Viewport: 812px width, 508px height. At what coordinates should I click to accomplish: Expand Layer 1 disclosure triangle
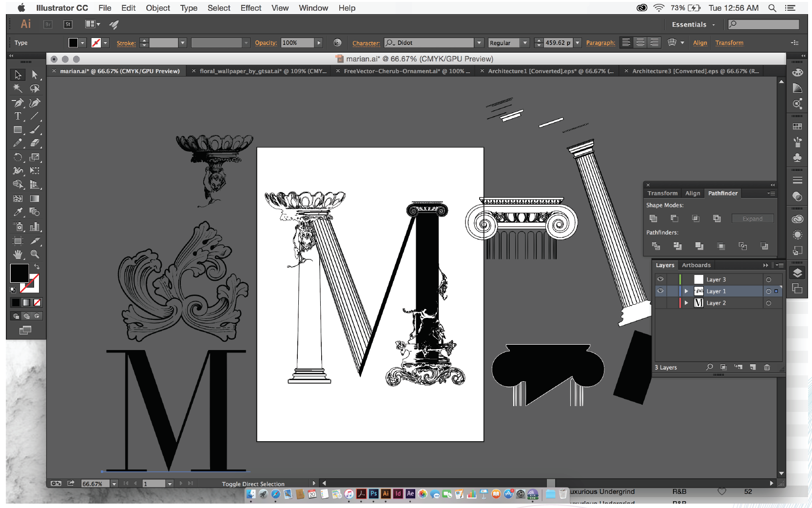686,291
